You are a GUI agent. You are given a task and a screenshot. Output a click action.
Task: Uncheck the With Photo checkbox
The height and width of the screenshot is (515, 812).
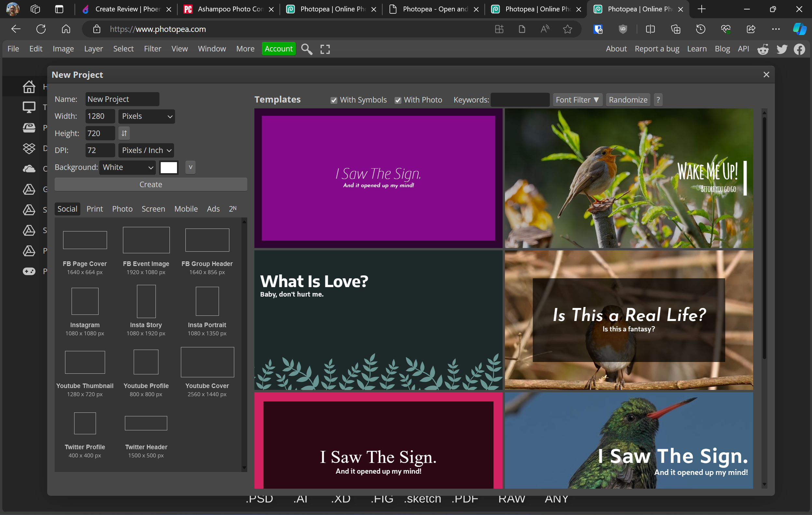click(x=398, y=100)
